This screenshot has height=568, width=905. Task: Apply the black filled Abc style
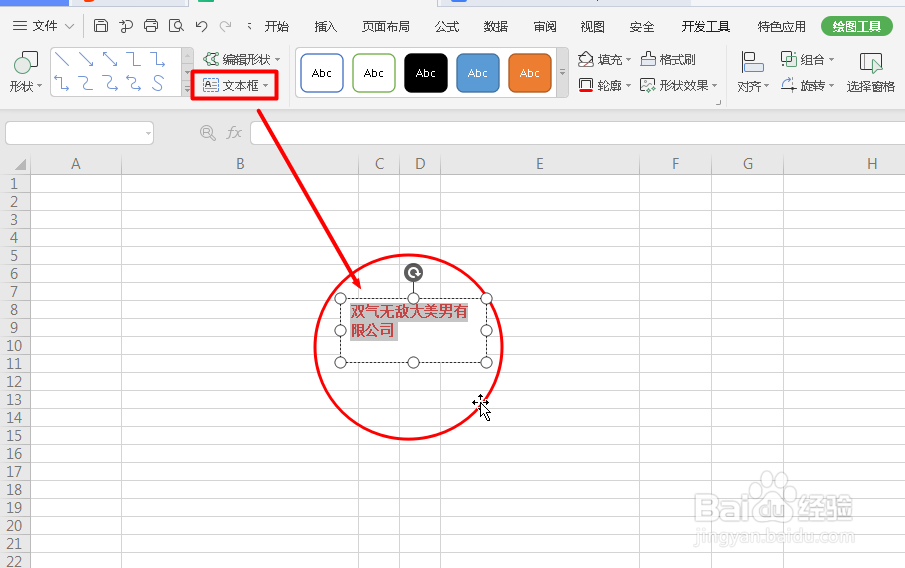pos(425,73)
